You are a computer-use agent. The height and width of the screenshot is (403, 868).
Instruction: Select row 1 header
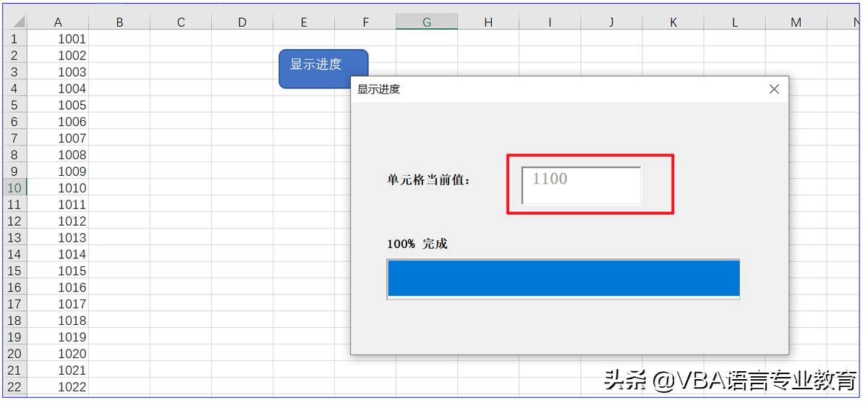pyautogui.click(x=15, y=38)
